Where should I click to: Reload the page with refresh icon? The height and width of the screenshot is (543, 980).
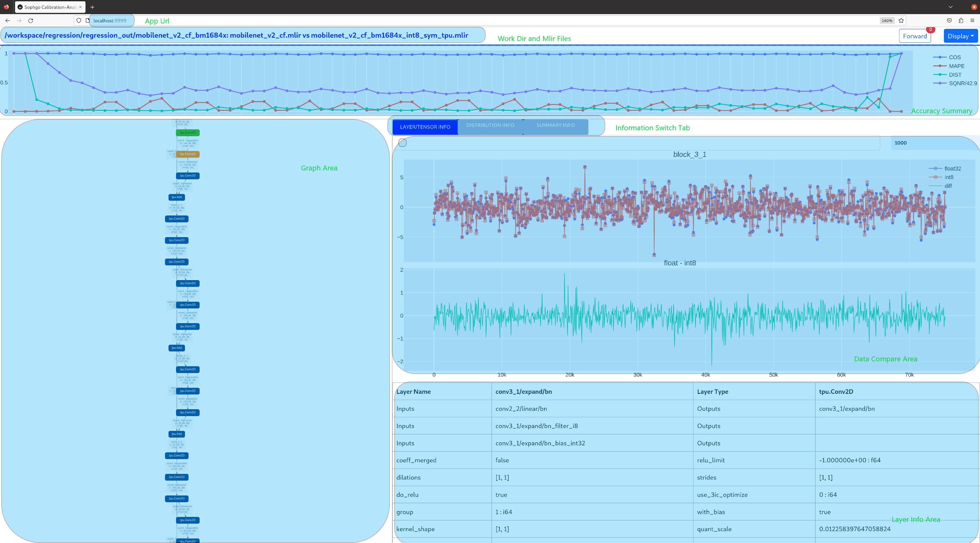[x=31, y=20]
